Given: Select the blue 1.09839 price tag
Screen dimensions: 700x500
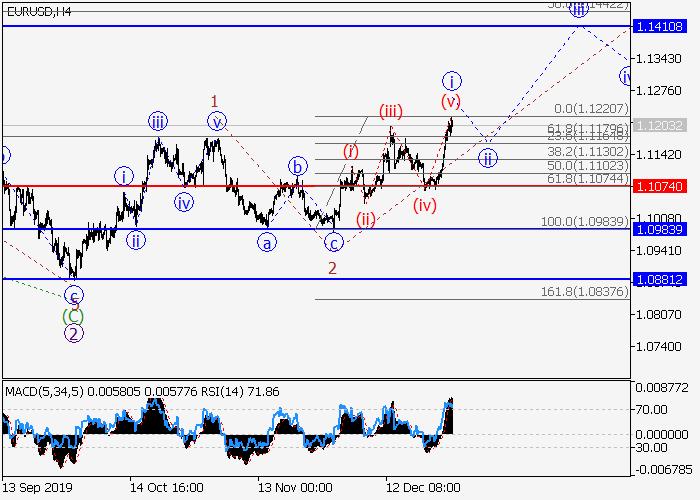Looking at the screenshot, I should coord(664,230).
